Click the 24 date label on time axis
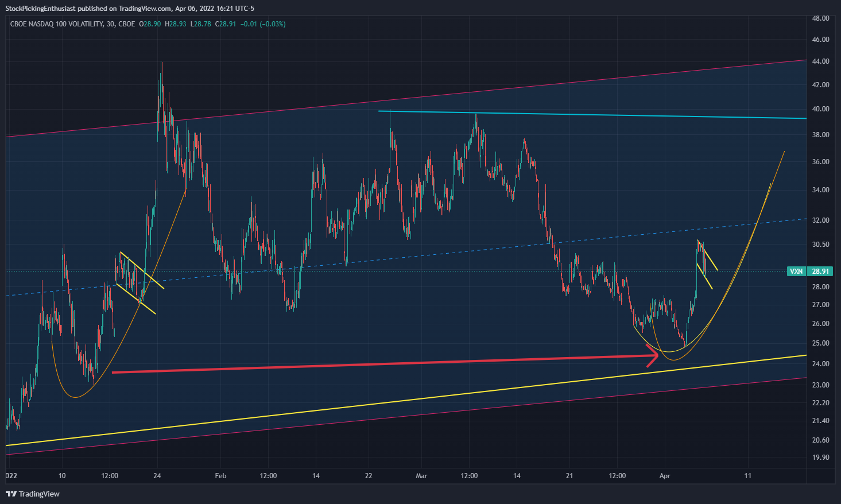 coord(158,476)
